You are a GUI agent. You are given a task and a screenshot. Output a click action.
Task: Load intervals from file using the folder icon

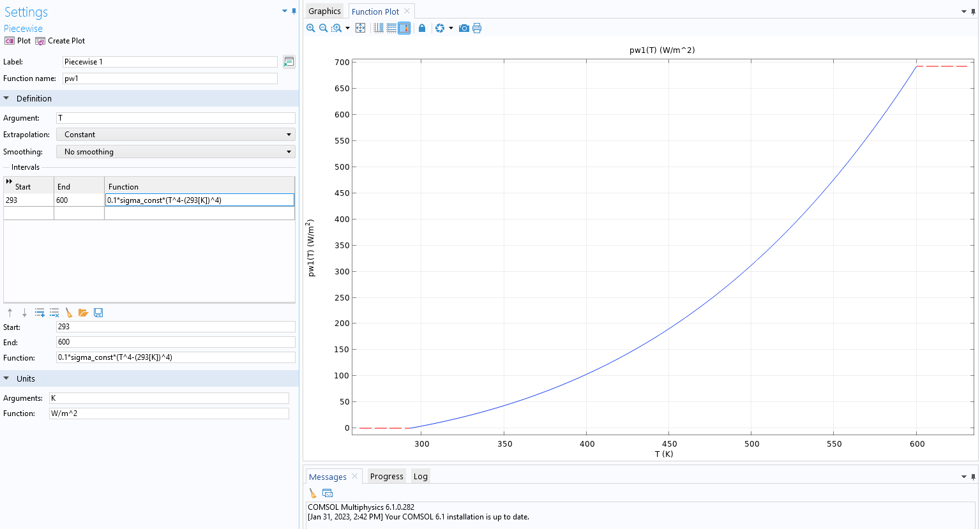pyautogui.click(x=83, y=313)
